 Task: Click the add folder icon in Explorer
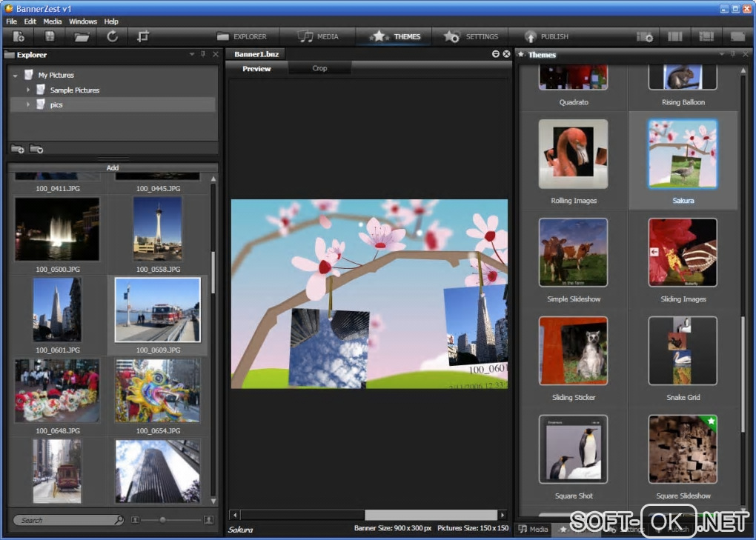18,149
